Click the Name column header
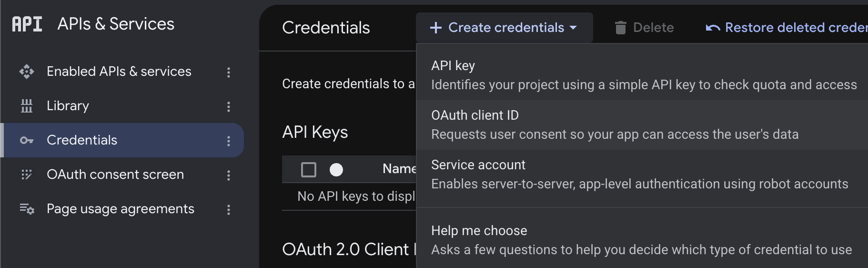 [399, 169]
